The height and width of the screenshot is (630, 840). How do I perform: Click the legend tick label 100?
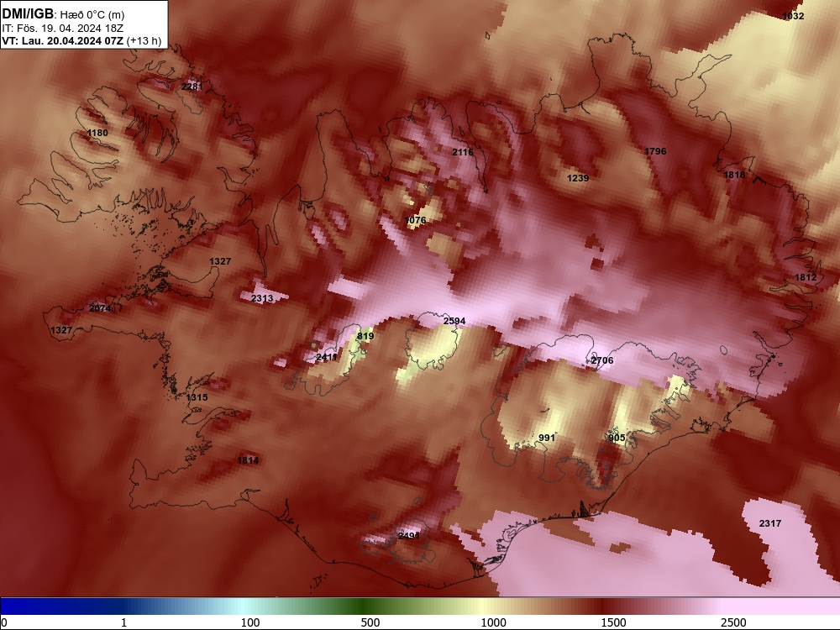[x=250, y=622]
